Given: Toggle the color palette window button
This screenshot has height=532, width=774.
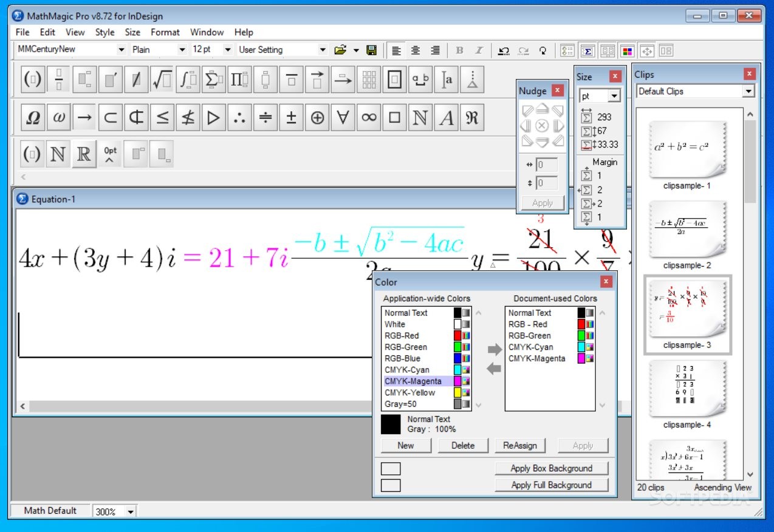Looking at the screenshot, I should click(628, 51).
